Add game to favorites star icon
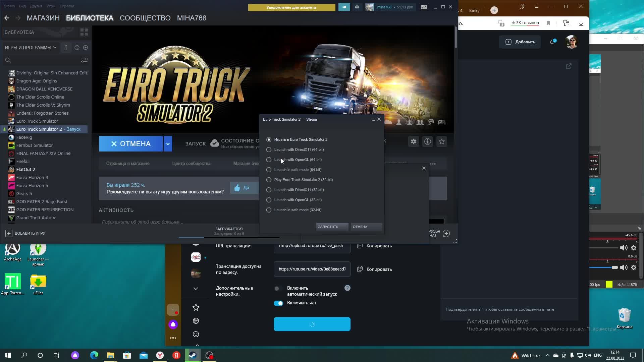The image size is (644, 362). coord(441,142)
